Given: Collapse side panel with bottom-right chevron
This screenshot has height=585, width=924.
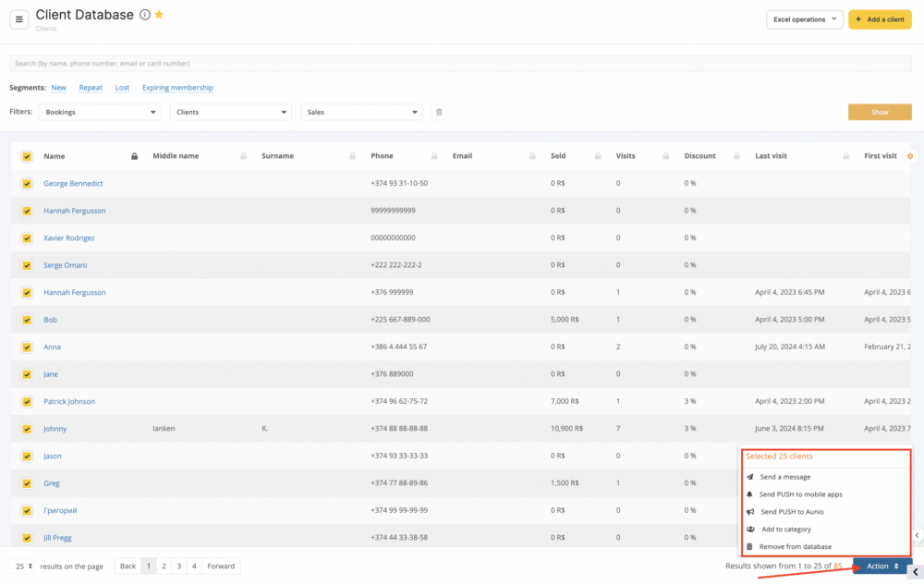Looking at the screenshot, I should point(915,572).
